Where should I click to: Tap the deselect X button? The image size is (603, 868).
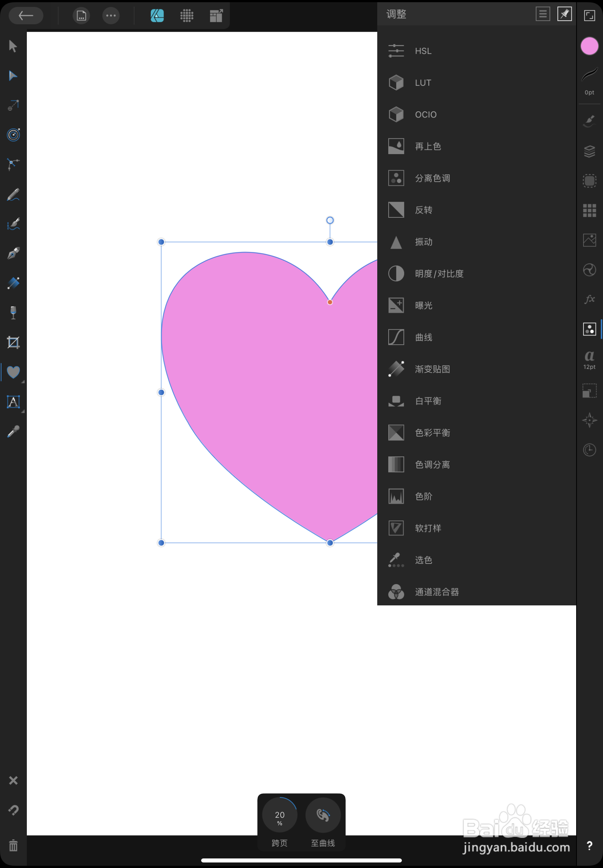(13, 780)
